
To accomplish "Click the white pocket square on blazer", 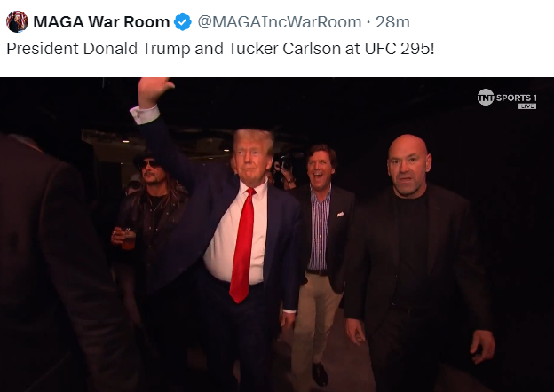I will click(340, 214).
